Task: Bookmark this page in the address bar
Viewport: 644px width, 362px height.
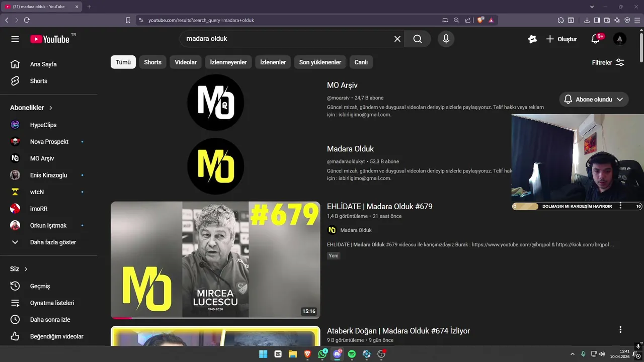Action: 128,20
